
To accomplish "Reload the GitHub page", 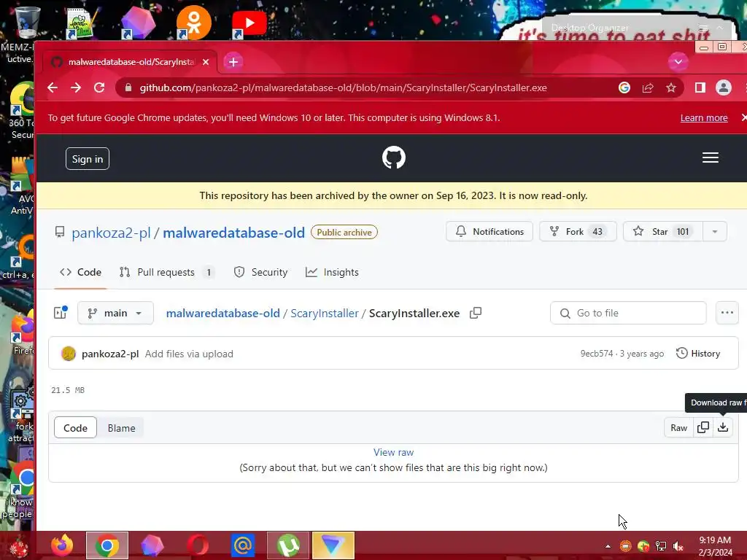I will (99, 87).
